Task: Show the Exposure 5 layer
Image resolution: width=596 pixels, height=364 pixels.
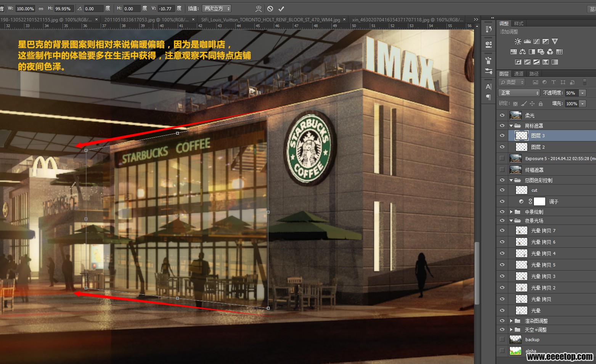Action: pos(502,158)
